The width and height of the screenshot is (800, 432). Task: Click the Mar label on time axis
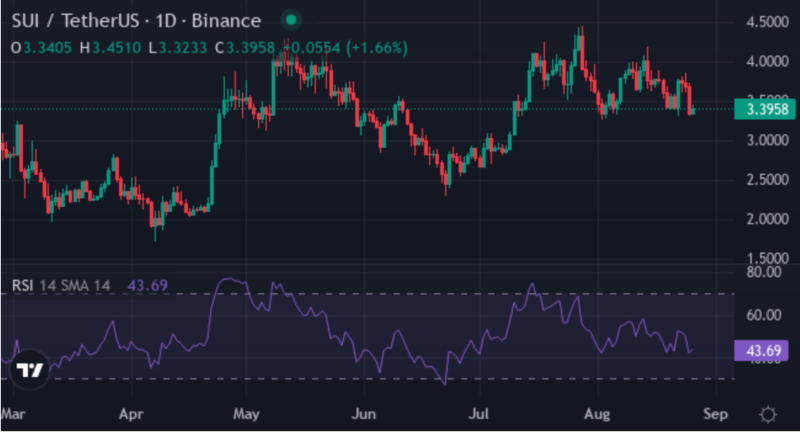[x=13, y=414]
